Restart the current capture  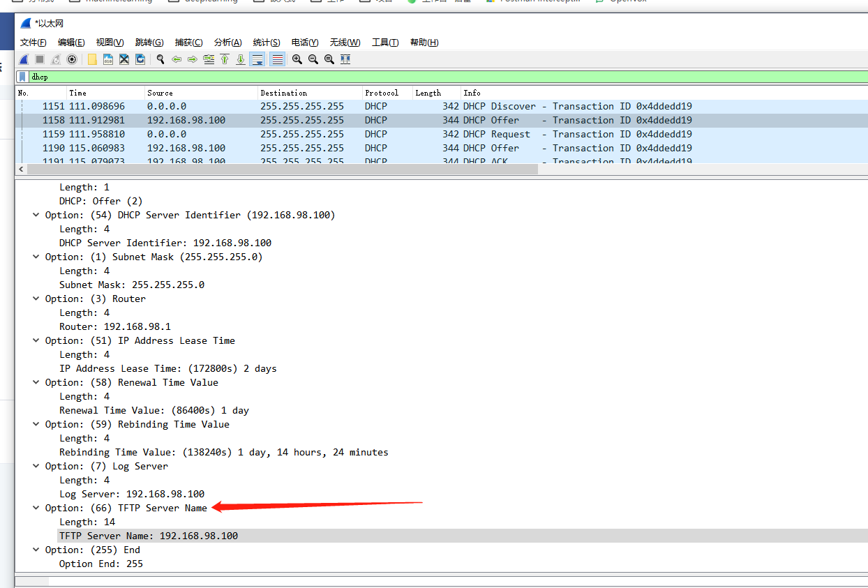tap(56, 59)
